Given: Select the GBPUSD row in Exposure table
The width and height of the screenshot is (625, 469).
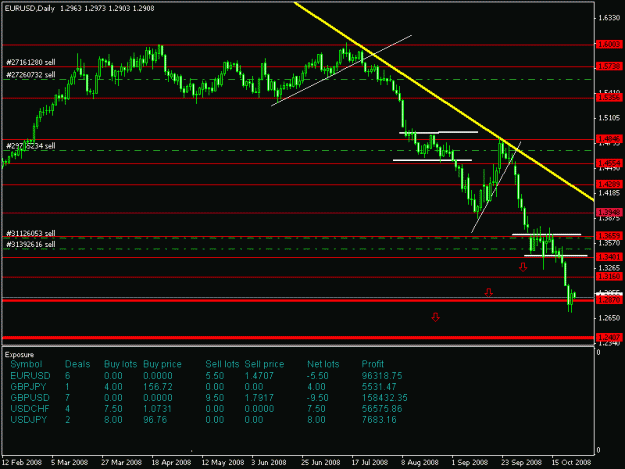Looking at the screenshot, I should [209, 398].
